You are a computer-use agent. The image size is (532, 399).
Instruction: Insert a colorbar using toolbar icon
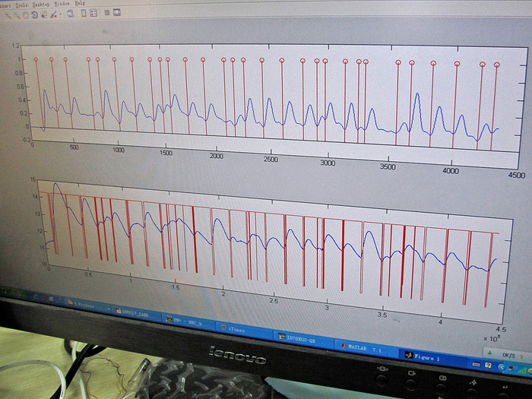point(84,13)
